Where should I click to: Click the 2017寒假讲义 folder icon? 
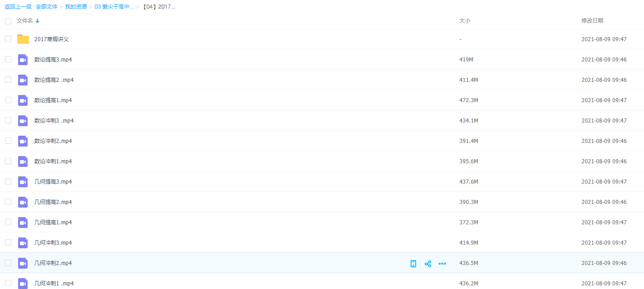pyautogui.click(x=23, y=39)
